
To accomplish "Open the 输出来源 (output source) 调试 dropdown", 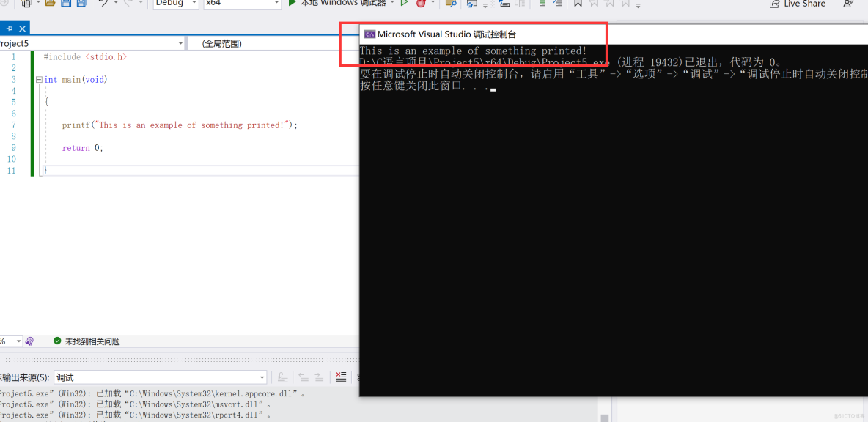I will click(160, 377).
